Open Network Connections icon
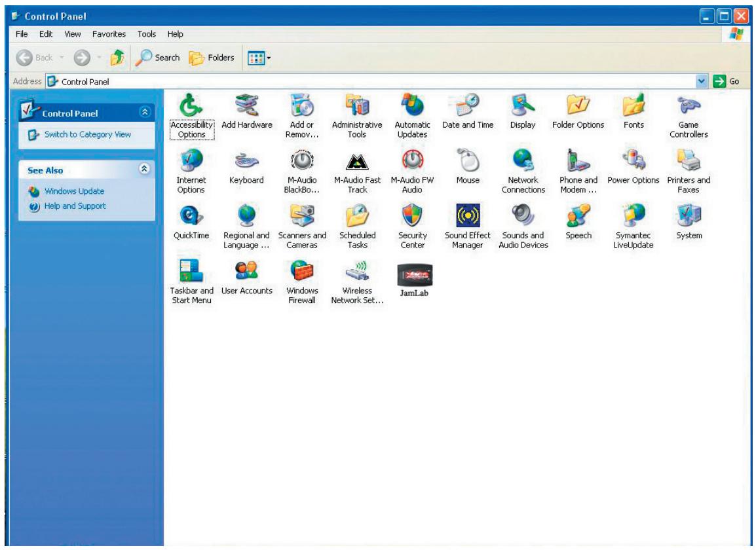Image resolution: width=756 pixels, height=550 pixels. (x=523, y=160)
